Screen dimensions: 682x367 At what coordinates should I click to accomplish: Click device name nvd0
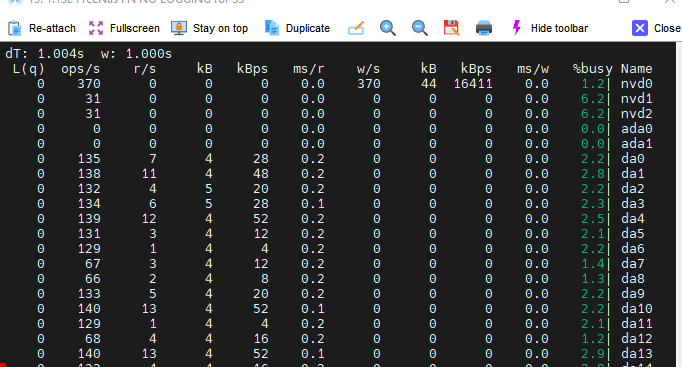(636, 84)
